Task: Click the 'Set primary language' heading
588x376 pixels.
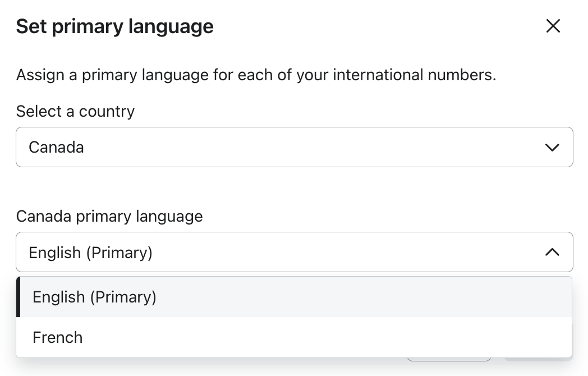Action: click(x=114, y=26)
